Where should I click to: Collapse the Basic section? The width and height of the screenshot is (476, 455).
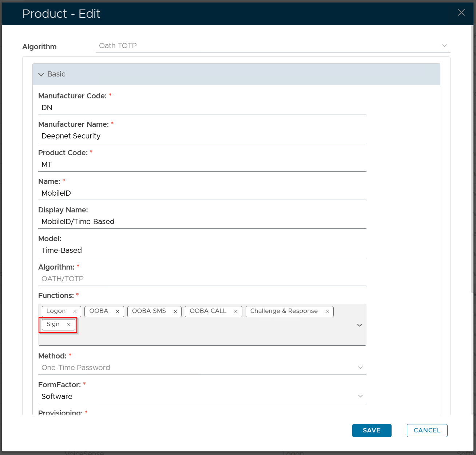[x=41, y=74]
